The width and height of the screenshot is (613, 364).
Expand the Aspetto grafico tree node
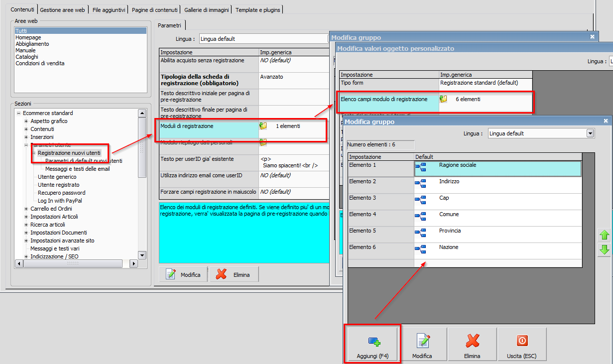[x=26, y=121]
